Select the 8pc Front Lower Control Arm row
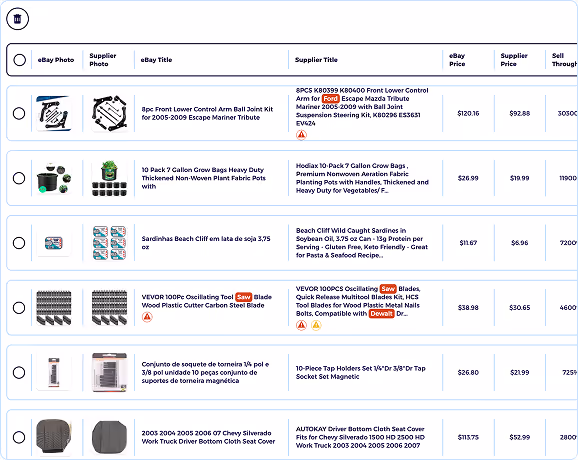This screenshot has height=460, width=578. pyautogui.click(x=19, y=113)
